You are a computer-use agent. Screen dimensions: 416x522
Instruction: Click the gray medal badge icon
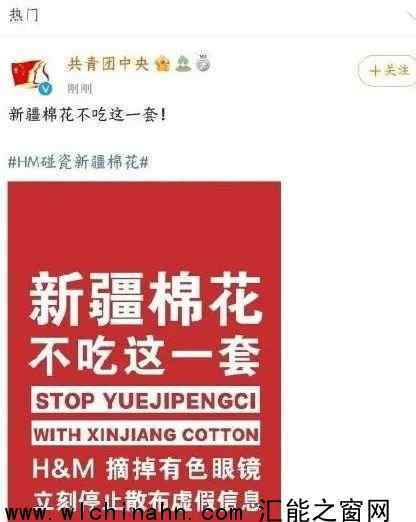203,62
